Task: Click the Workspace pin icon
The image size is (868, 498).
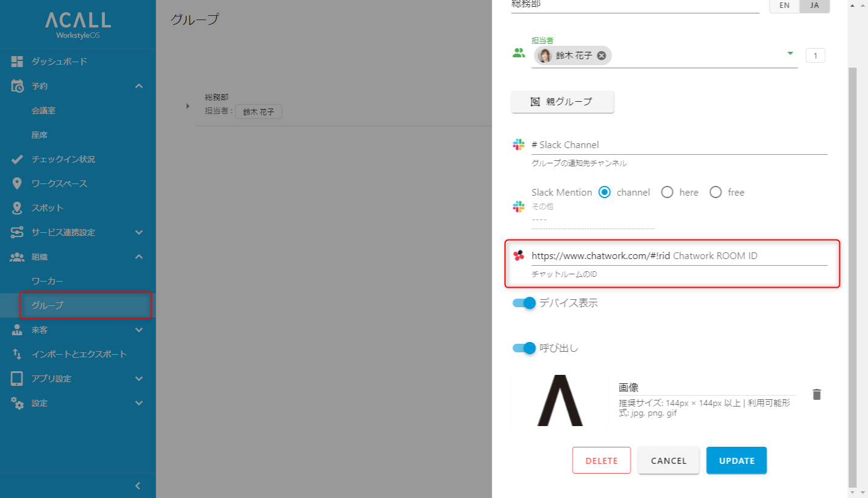Action: pos(17,183)
